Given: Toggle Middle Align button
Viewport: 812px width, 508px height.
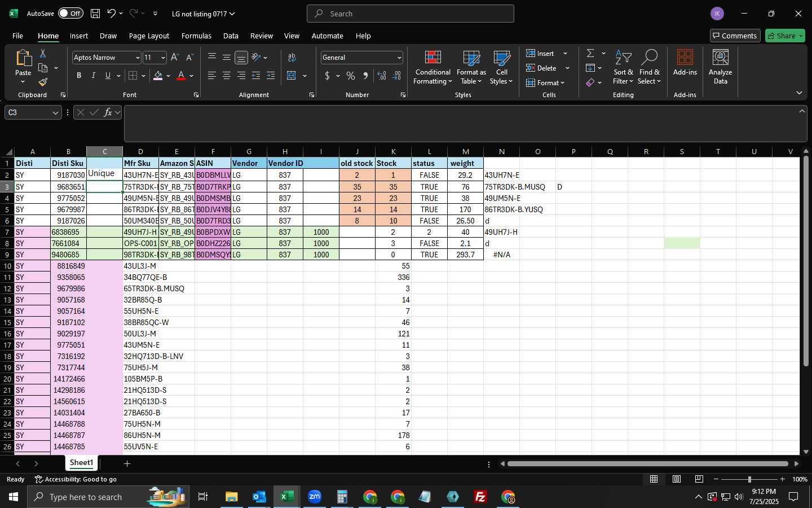Looking at the screenshot, I should pyautogui.click(x=227, y=58).
